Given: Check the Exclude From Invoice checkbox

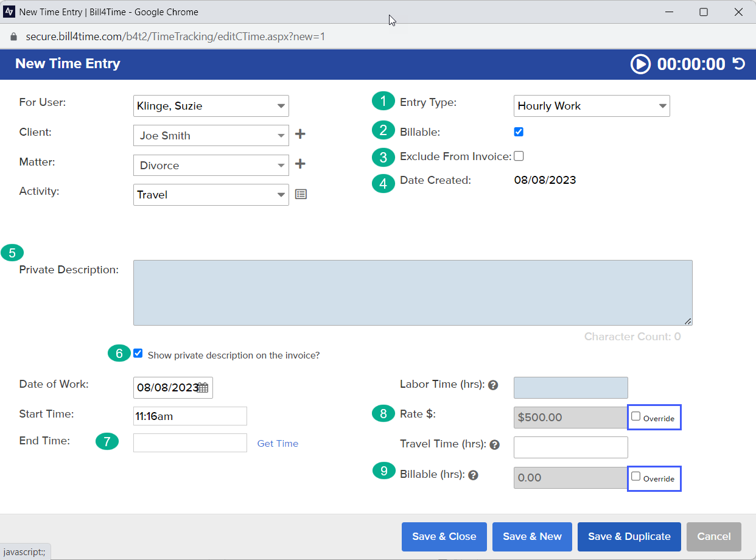Looking at the screenshot, I should point(519,156).
